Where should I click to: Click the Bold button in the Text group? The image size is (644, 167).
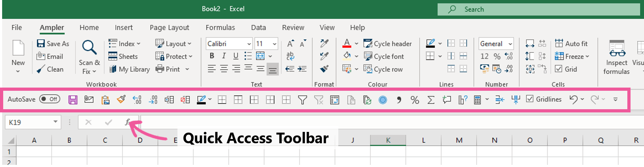[212, 56]
